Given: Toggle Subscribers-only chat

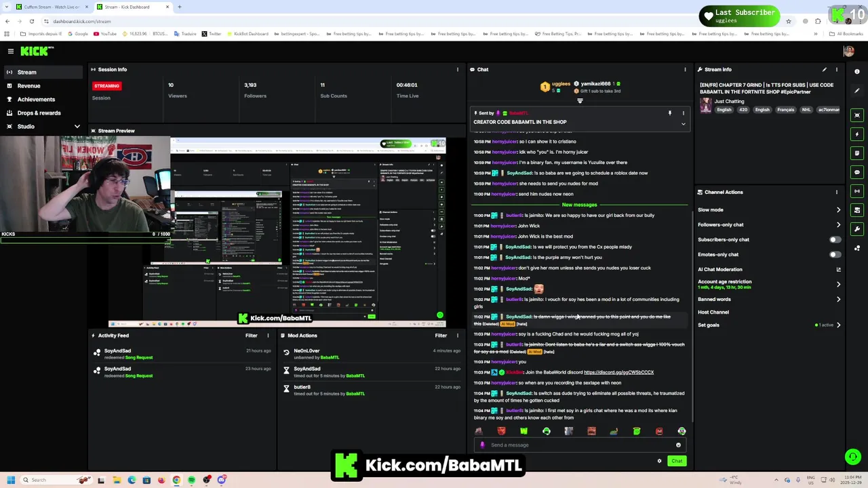Looking at the screenshot, I should tap(835, 239).
